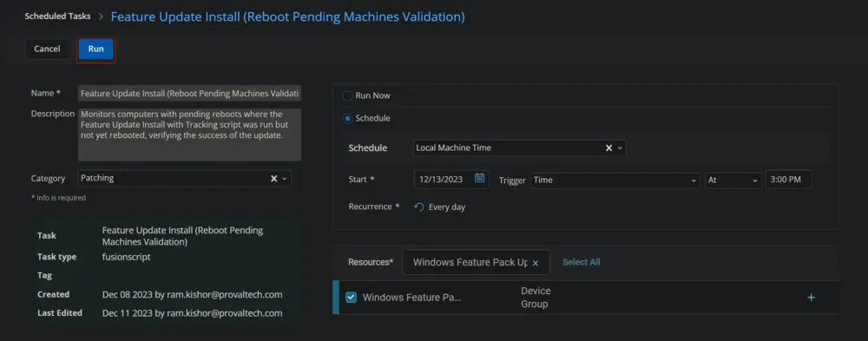
Task: Expand the Category dropdown arrow
Action: pos(285,179)
